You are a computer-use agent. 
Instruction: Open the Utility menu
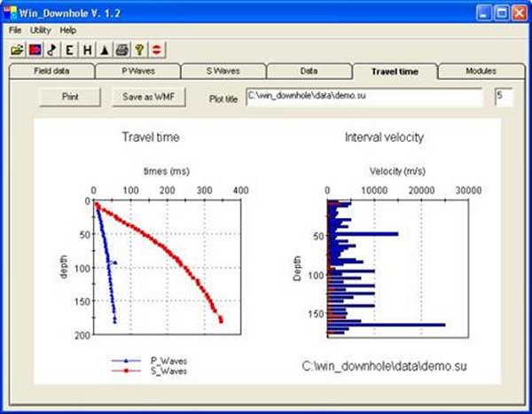(41, 30)
